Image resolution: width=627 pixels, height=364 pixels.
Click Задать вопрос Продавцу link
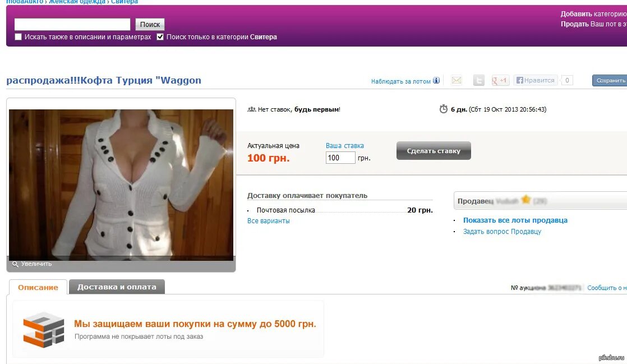coord(502,231)
